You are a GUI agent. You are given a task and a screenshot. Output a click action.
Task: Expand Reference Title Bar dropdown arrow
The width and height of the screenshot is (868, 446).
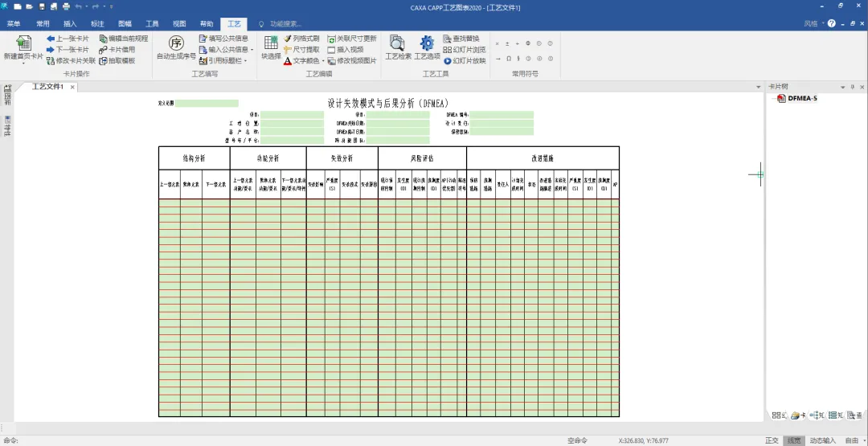point(245,61)
